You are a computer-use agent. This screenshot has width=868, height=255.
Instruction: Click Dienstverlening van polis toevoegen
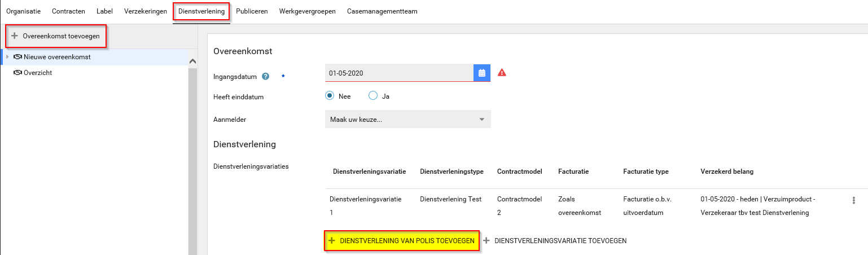coord(402,240)
